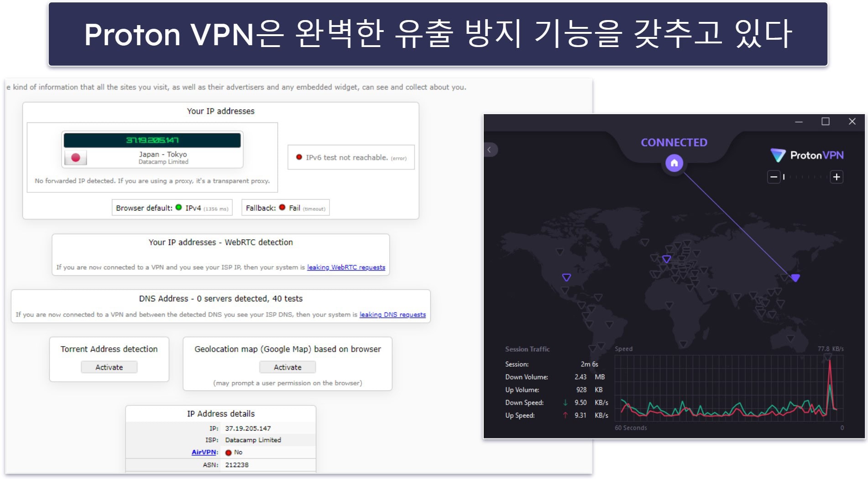Activate Torrent Address detection
Viewport: 868px width, 479px height.
(x=109, y=367)
